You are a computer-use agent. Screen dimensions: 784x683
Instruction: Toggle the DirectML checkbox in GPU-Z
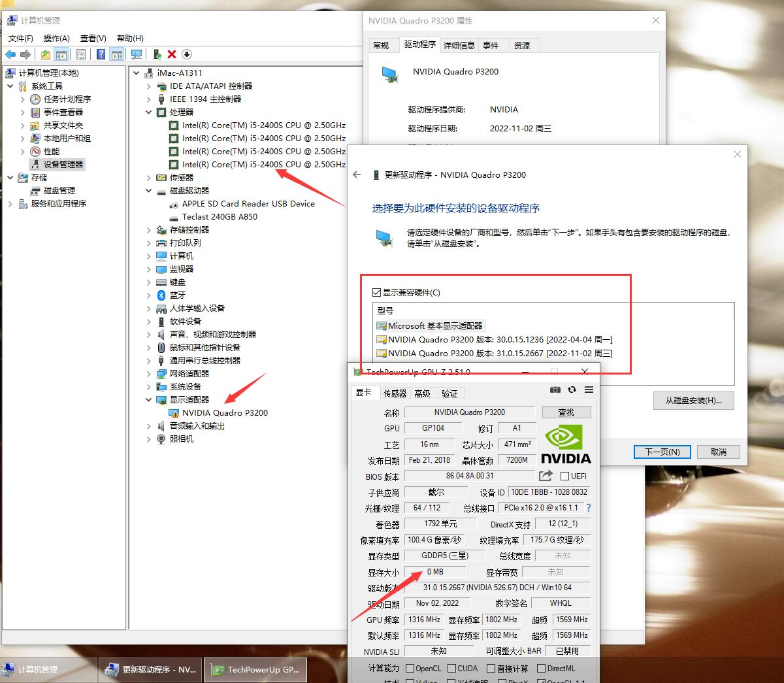(x=541, y=668)
